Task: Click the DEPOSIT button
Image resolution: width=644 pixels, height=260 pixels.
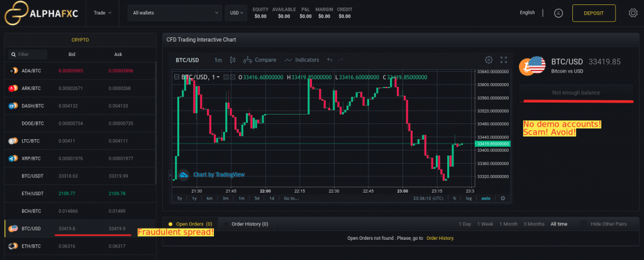Action: 594,13
